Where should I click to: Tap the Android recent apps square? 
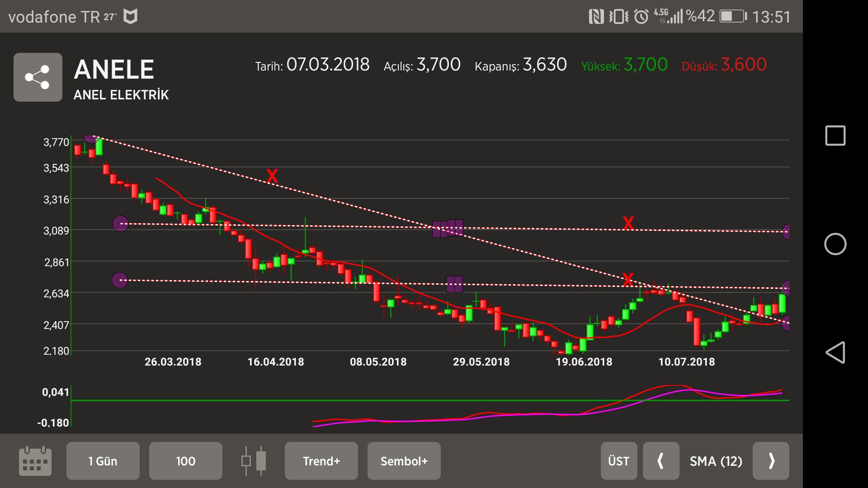click(x=835, y=136)
